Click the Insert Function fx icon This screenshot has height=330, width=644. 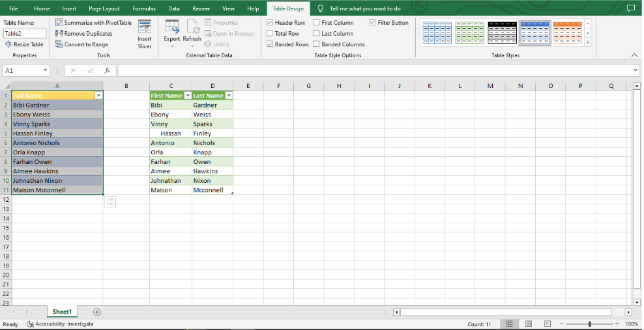pyautogui.click(x=108, y=70)
